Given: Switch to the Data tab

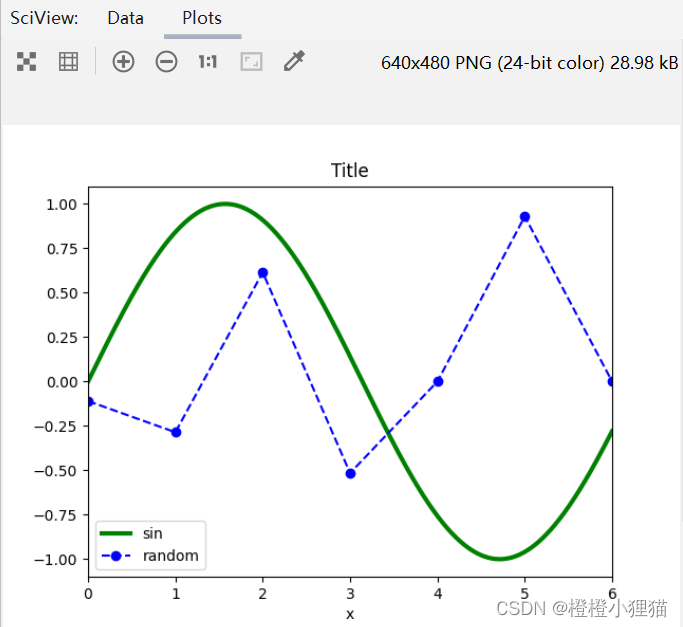Looking at the screenshot, I should pyautogui.click(x=125, y=18).
